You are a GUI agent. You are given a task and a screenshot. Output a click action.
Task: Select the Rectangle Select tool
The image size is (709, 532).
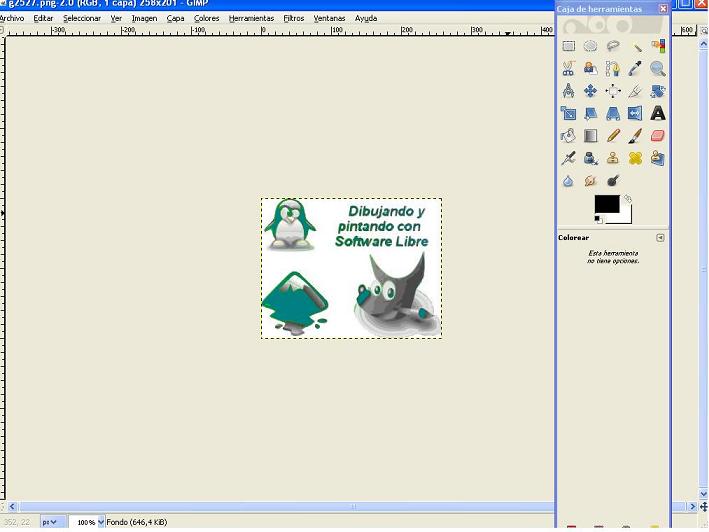568,46
